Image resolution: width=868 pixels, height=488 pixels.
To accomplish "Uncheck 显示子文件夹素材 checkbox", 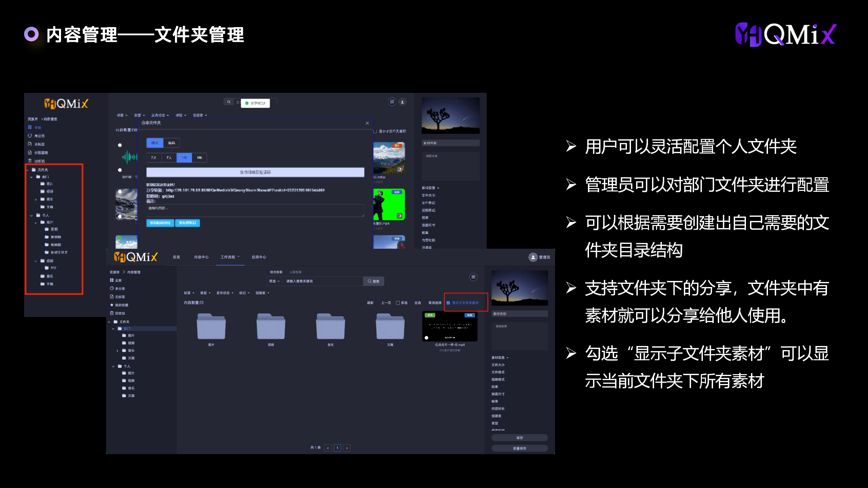I will pyautogui.click(x=448, y=303).
